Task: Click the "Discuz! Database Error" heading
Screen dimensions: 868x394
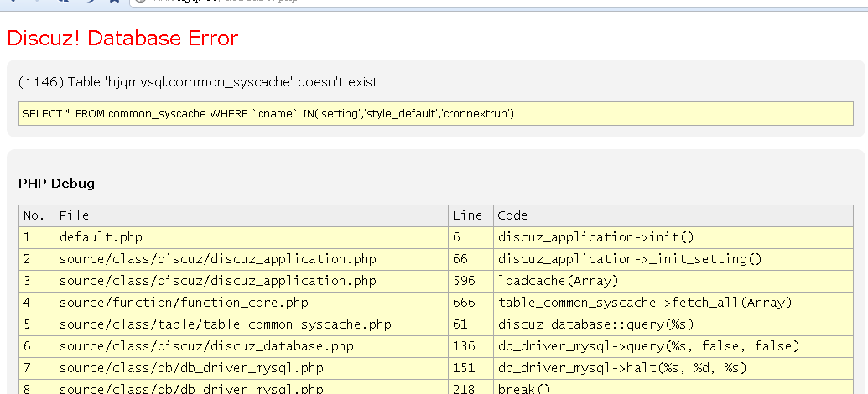Action: [122, 38]
